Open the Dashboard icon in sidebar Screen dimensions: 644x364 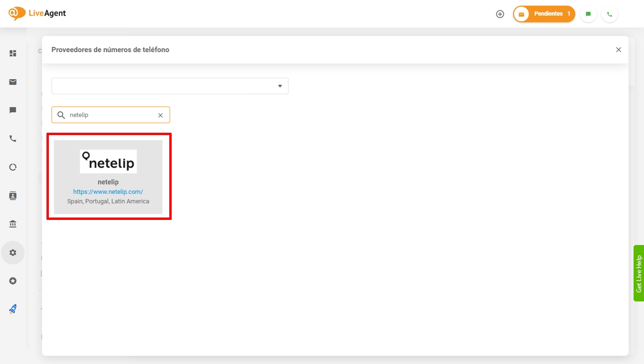click(13, 54)
